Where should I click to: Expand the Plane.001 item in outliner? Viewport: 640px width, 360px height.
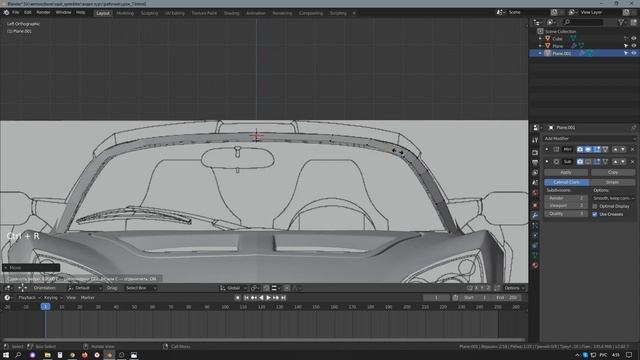540,53
